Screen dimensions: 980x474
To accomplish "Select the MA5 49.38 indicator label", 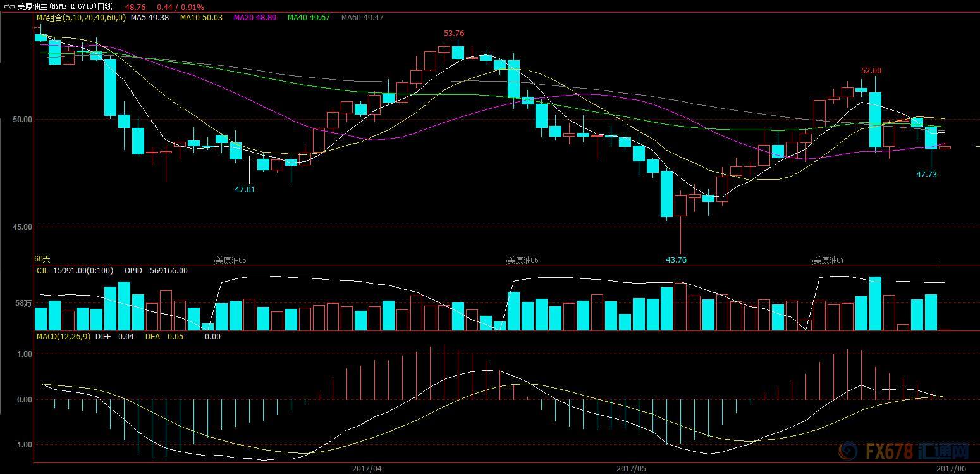I will [x=150, y=18].
